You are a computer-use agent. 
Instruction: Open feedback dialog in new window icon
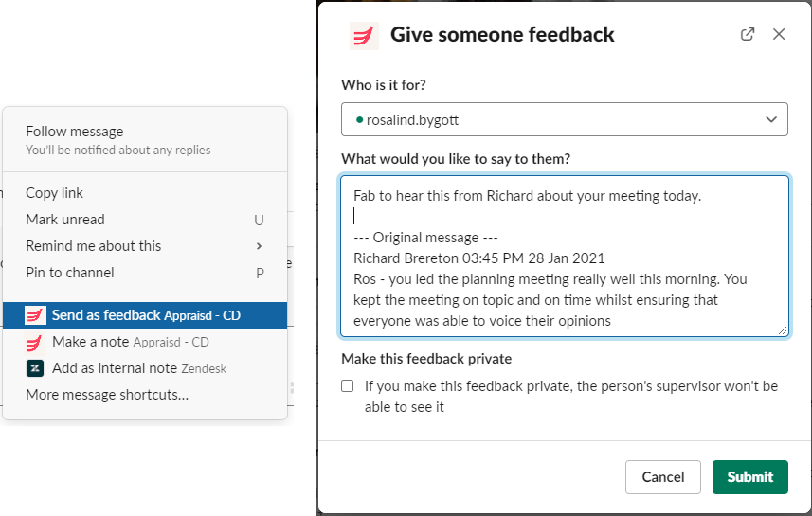(748, 34)
